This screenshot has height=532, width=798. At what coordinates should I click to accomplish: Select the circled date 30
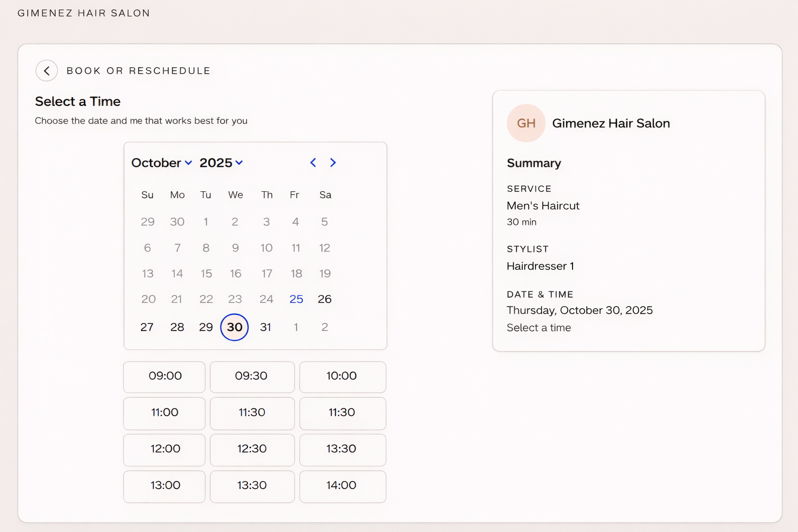[234, 327]
